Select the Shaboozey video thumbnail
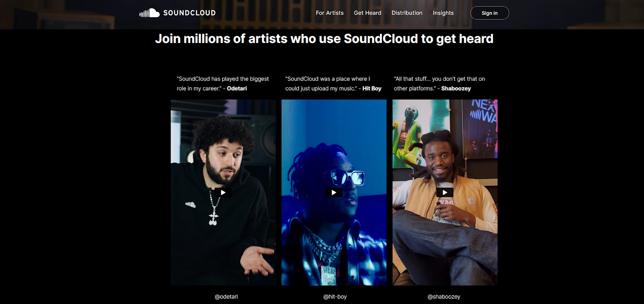644x304 pixels. 445,193
